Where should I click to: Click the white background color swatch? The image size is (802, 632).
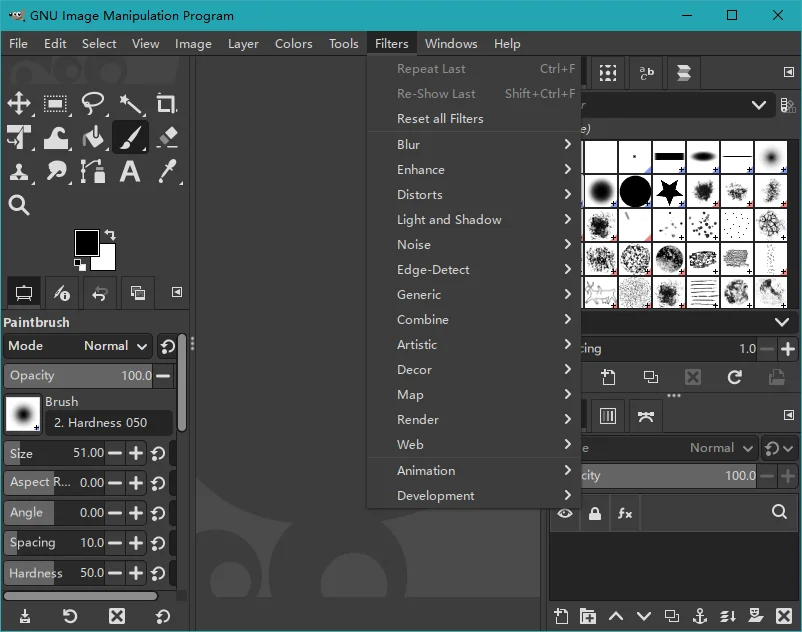(107, 260)
